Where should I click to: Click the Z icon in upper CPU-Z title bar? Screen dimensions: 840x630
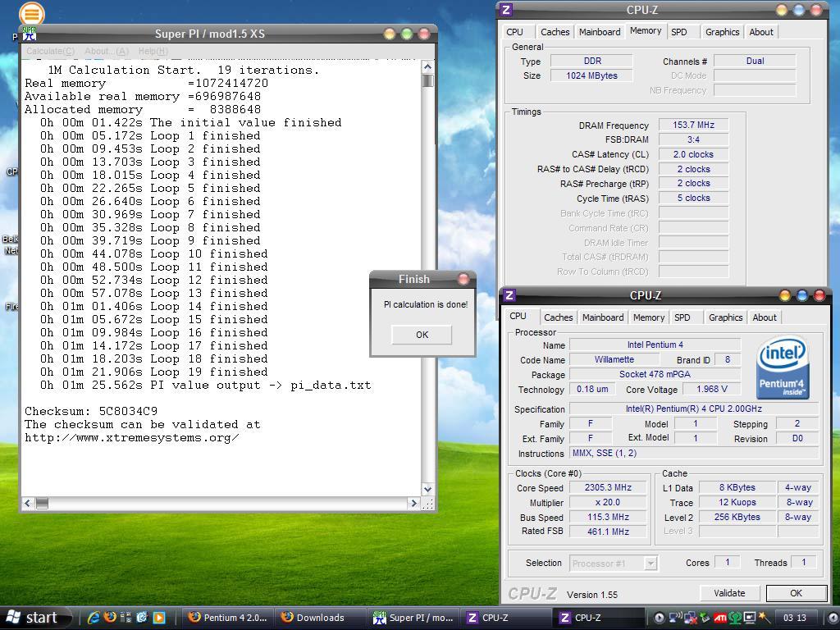pos(506,10)
